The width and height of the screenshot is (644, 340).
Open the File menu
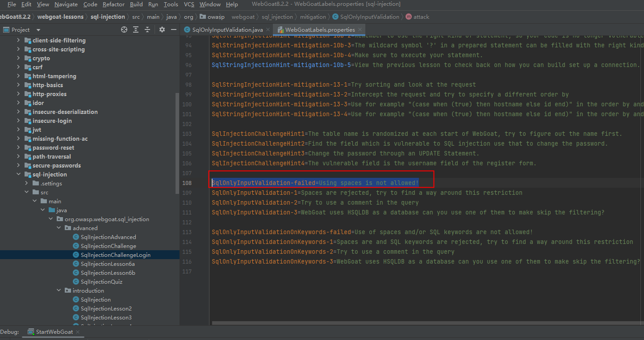(x=12, y=4)
